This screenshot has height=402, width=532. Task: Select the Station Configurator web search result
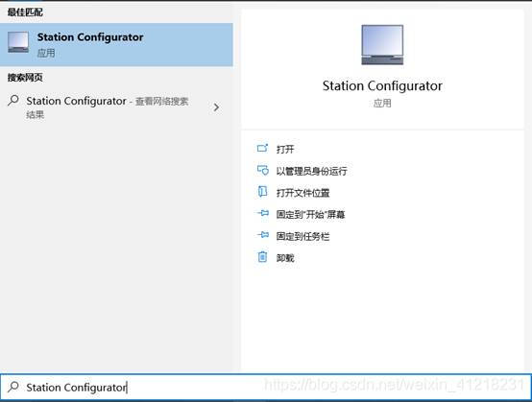(x=116, y=107)
